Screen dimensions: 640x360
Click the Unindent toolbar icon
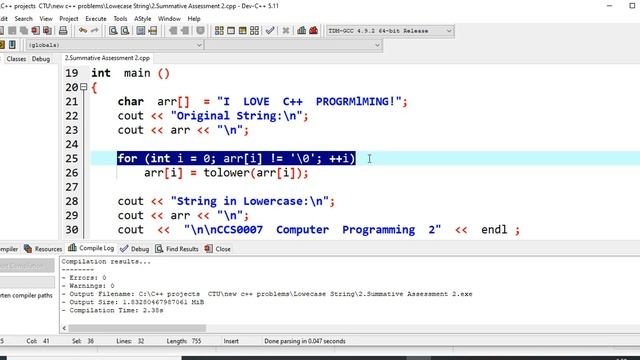pyautogui.click(x=173, y=31)
